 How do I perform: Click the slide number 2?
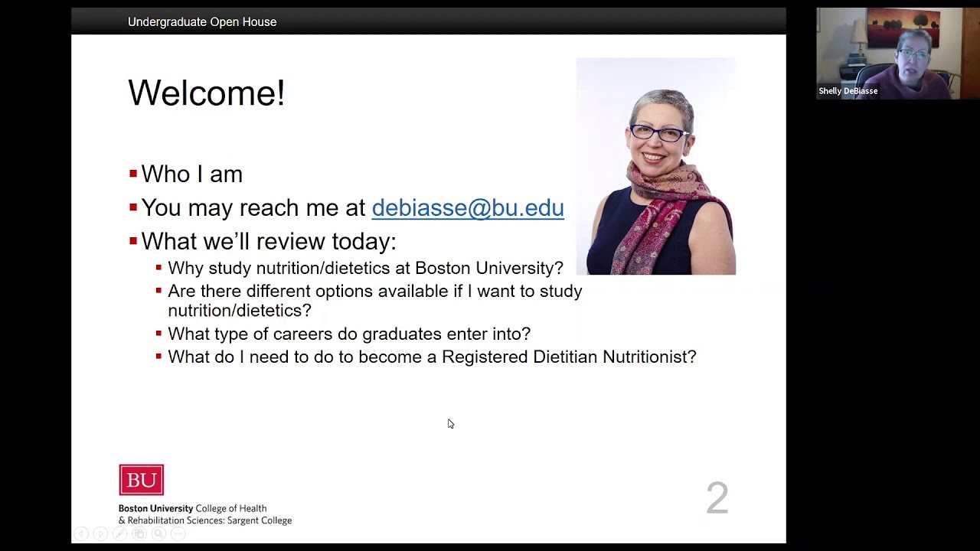[717, 498]
